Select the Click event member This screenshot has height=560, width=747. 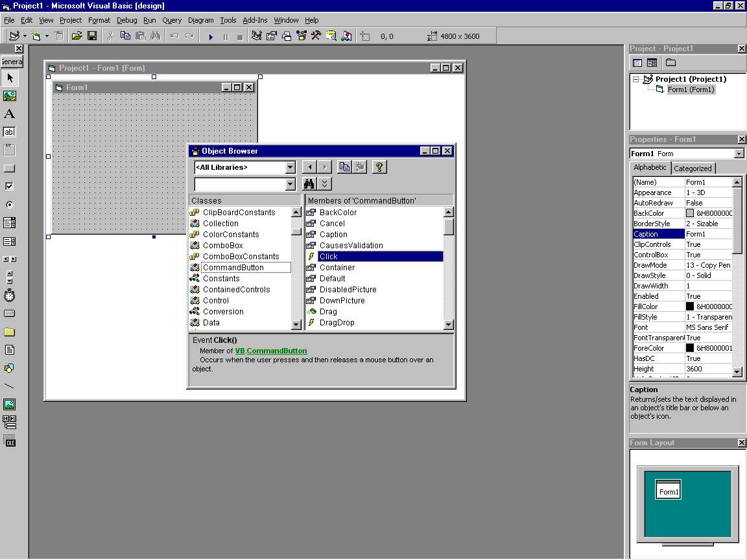(380, 257)
